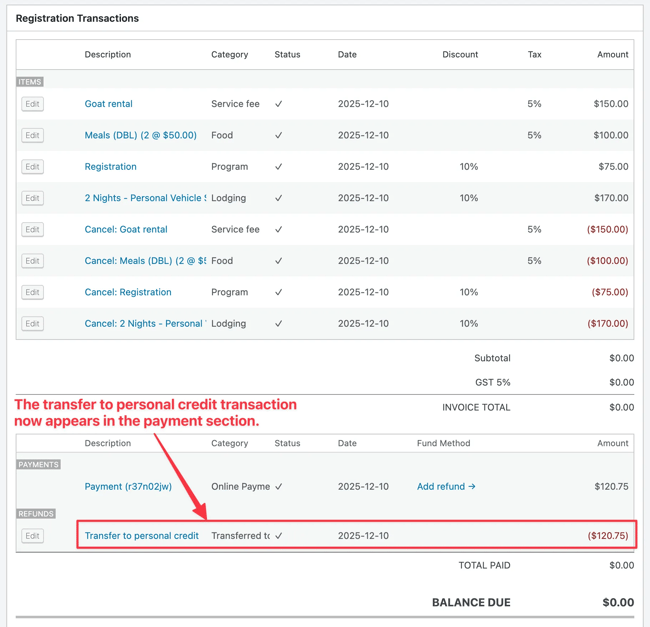Open the Registration item link
Image resolution: width=650 pixels, height=627 pixels.
(110, 167)
